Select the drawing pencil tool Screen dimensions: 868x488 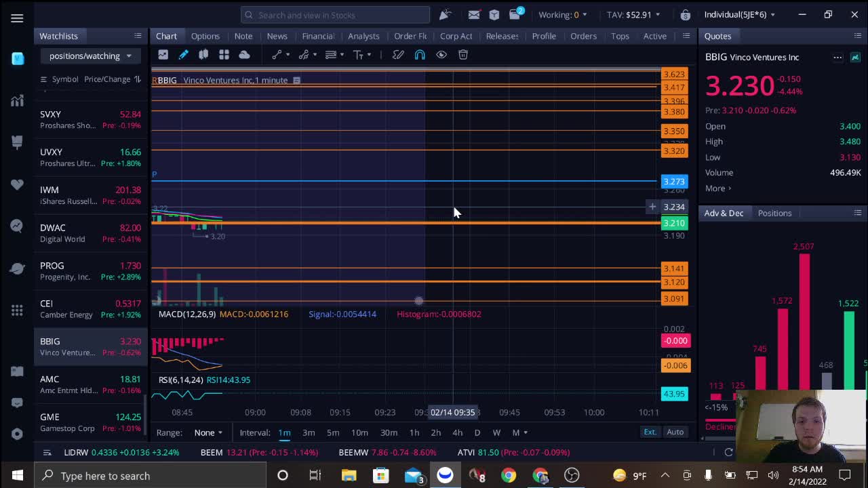183,55
